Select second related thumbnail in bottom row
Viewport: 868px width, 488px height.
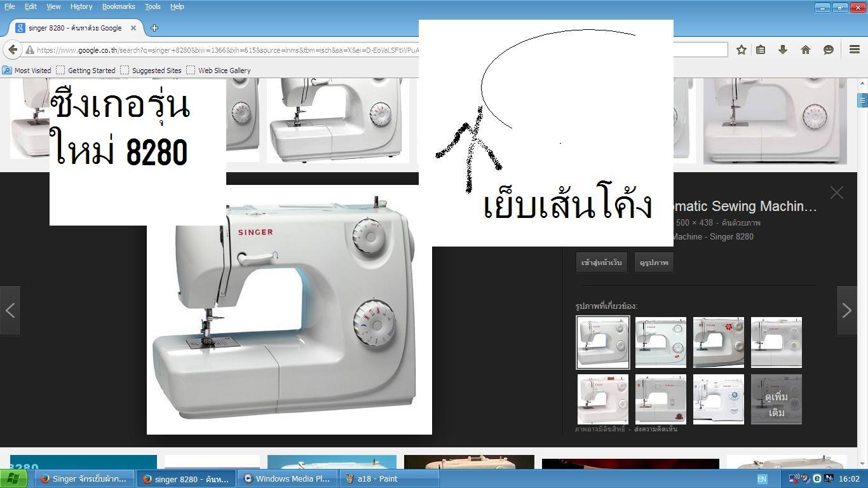661,399
